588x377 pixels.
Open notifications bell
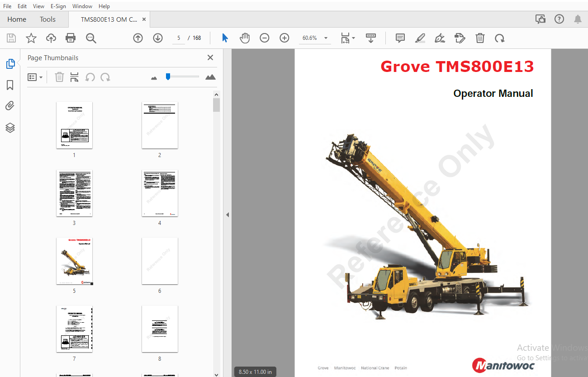pyautogui.click(x=578, y=19)
